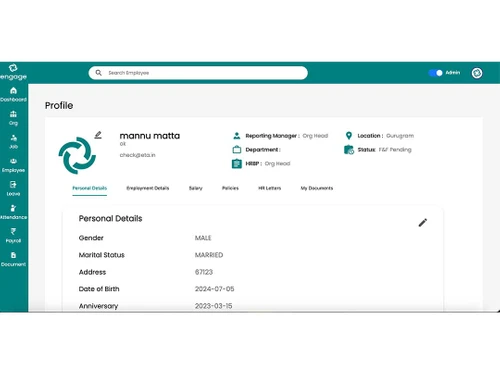
Task: Click the F&F Pending status value
Action: point(395,150)
